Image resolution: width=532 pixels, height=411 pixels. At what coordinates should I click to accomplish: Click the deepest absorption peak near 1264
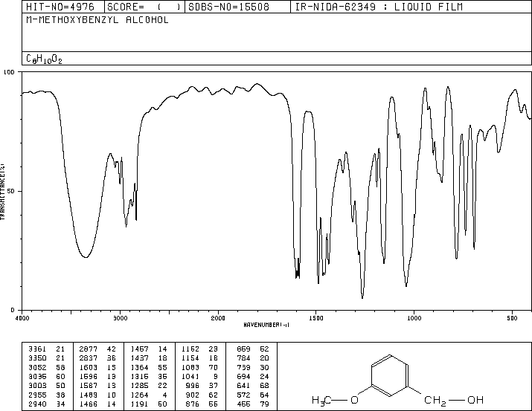362,297
